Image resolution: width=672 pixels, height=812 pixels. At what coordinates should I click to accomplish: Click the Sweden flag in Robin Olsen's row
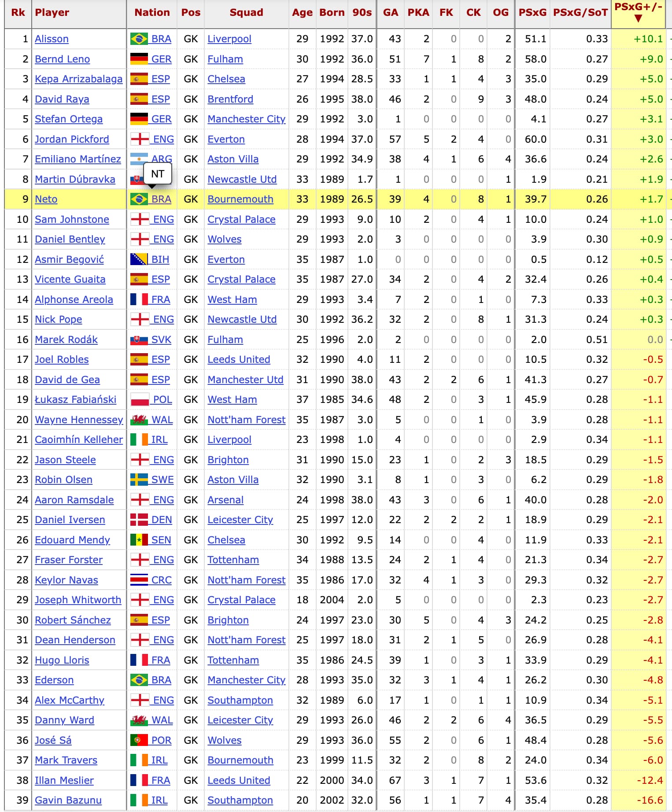(139, 480)
